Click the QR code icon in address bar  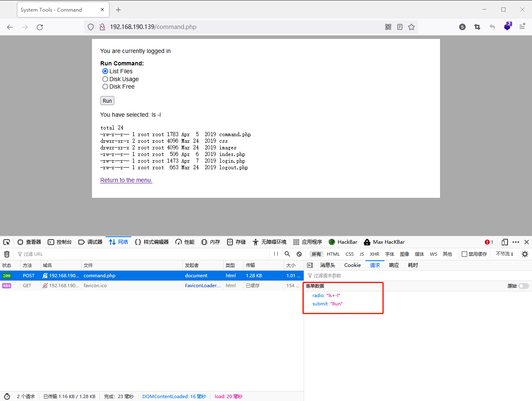click(388, 27)
